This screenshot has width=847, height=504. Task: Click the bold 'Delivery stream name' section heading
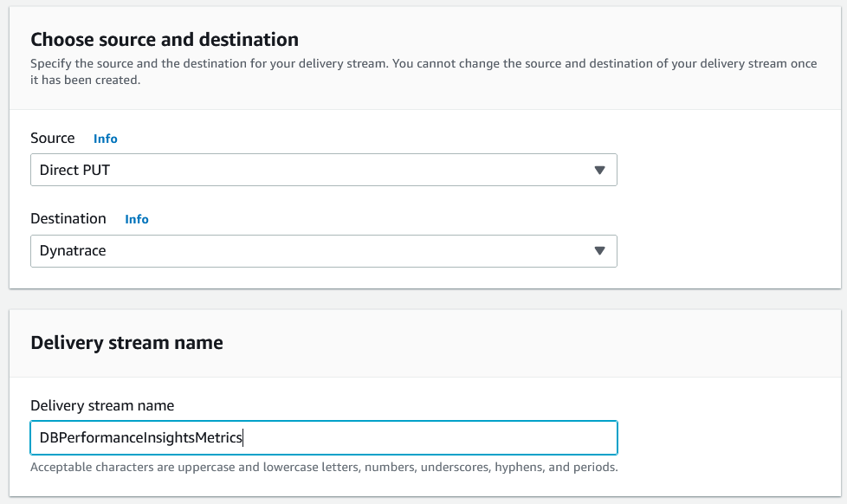[x=126, y=343]
